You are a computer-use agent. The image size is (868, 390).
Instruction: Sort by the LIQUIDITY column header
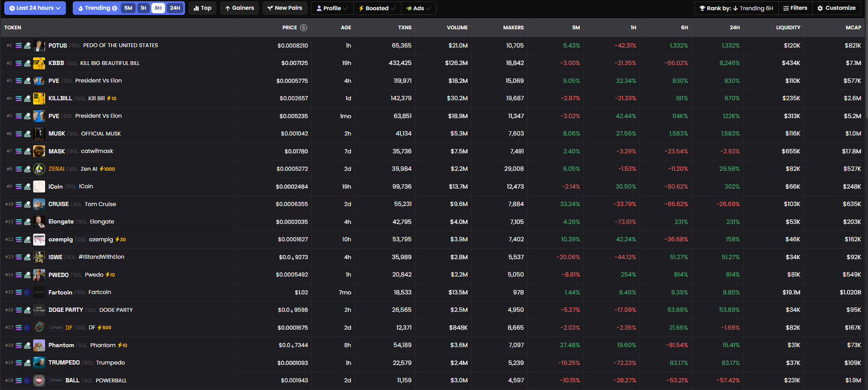click(x=788, y=28)
